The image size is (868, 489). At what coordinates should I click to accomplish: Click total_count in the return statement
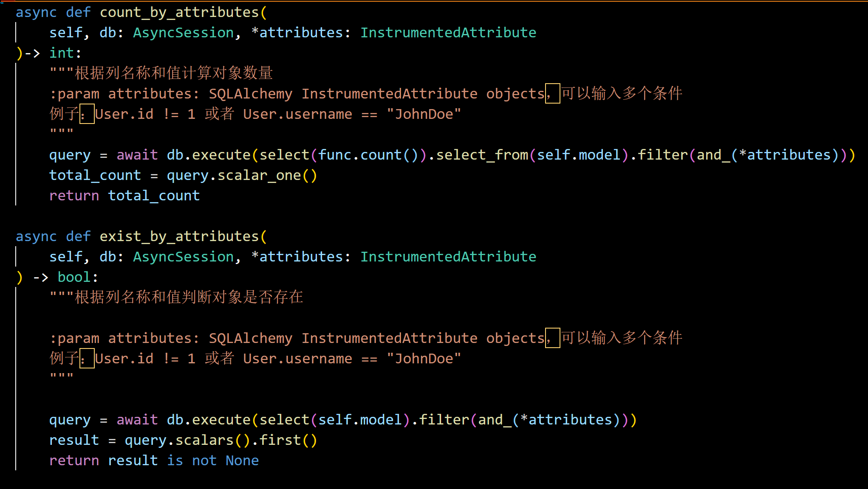click(x=154, y=196)
